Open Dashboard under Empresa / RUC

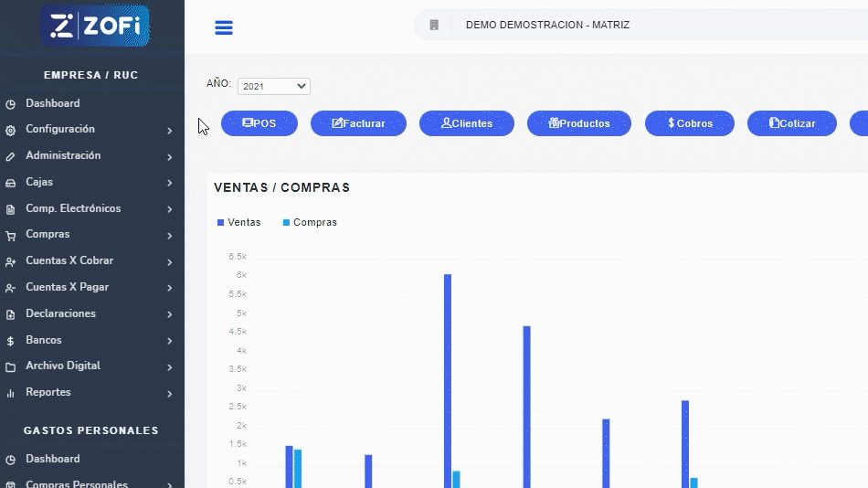pos(52,103)
